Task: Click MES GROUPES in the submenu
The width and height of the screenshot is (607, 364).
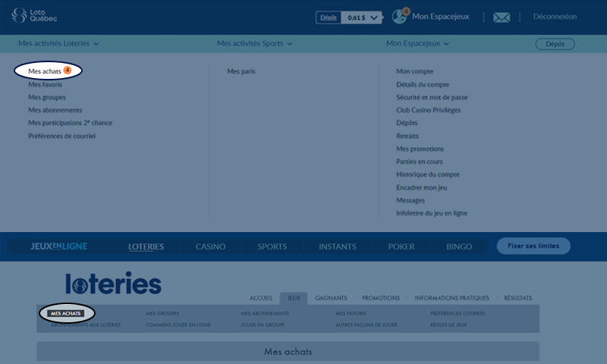Action: [162, 313]
